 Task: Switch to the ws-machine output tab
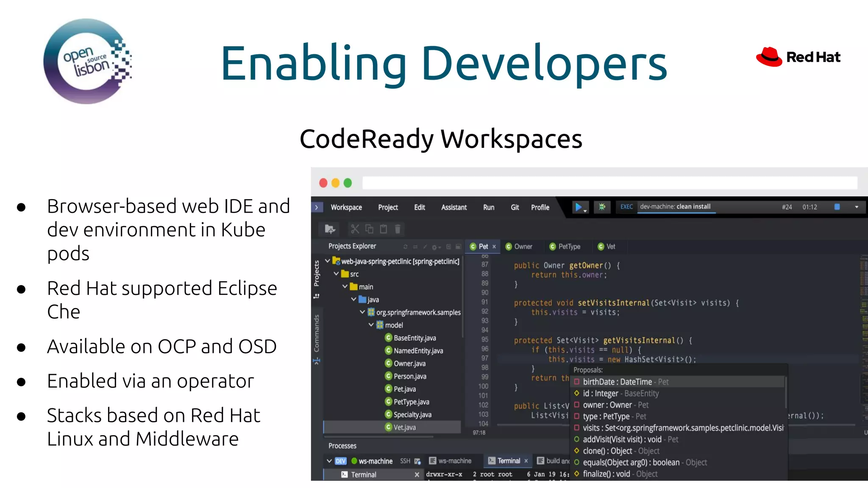pyautogui.click(x=450, y=460)
